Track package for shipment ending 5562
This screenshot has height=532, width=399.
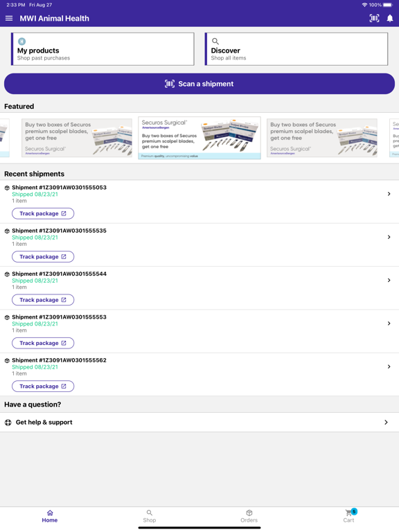(x=43, y=386)
